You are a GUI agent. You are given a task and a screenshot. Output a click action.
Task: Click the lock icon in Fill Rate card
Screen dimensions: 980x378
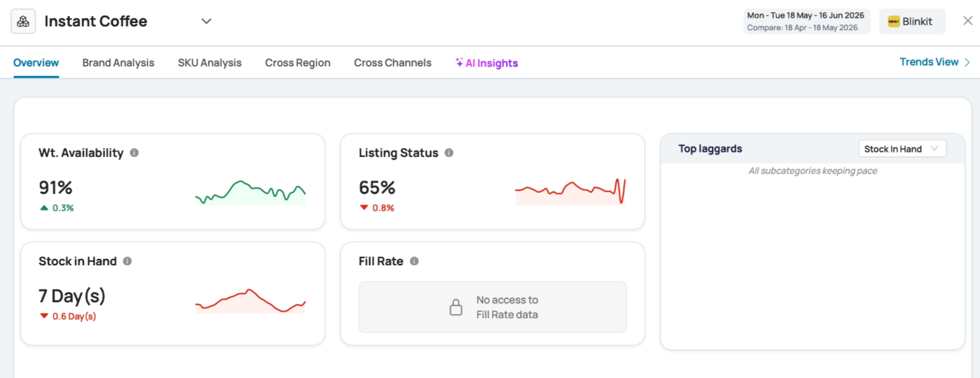coord(456,307)
